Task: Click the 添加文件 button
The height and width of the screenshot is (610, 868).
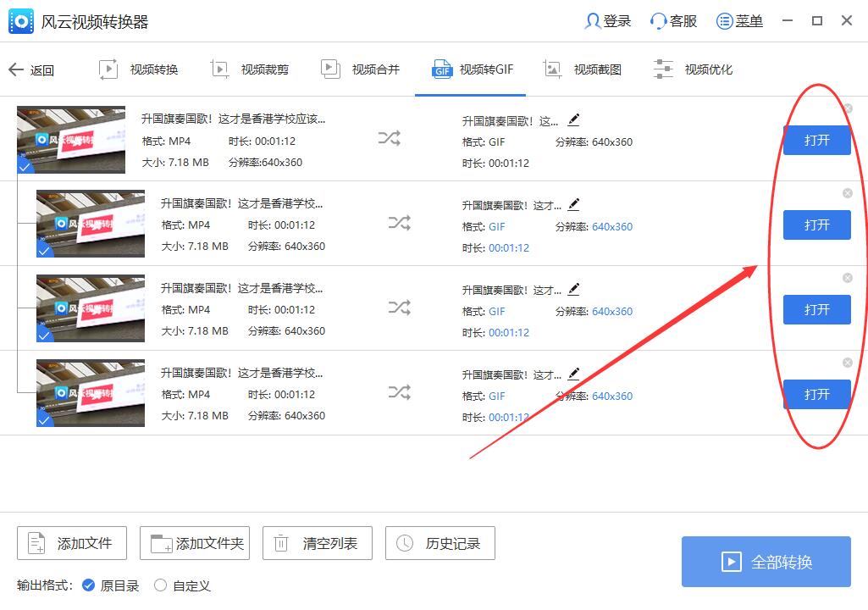Action: pyautogui.click(x=72, y=543)
